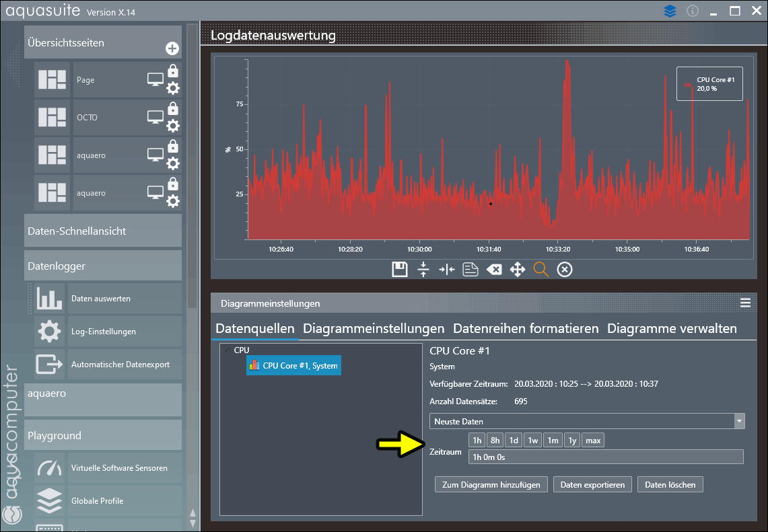Click the circled X icon below chart
The height and width of the screenshot is (532, 768).
tap(565, 270)
